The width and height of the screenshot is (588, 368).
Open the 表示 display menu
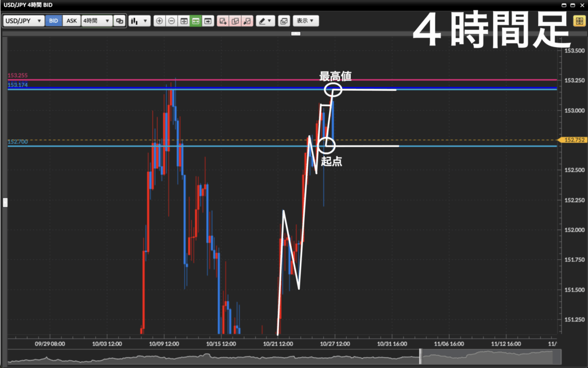305,21
